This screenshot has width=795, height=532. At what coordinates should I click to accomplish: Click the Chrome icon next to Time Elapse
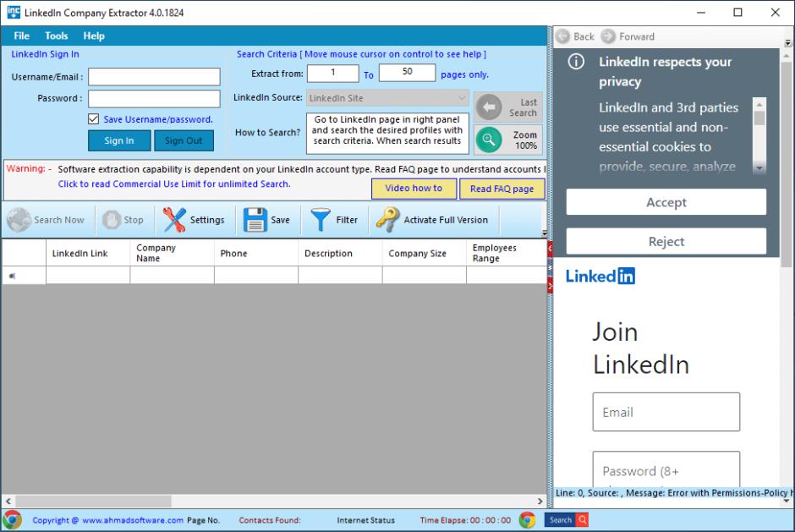527,520
